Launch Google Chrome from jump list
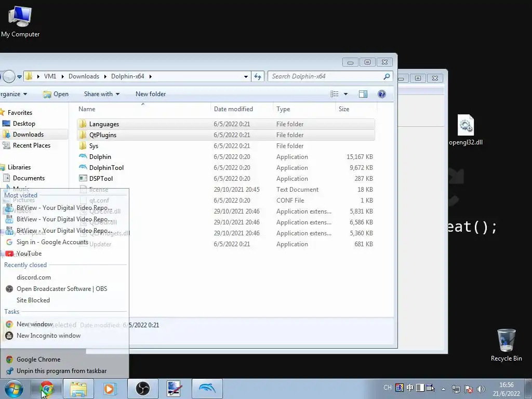Image resolution: width=532 pixels, height=399 pixels. tap(38, 360)
